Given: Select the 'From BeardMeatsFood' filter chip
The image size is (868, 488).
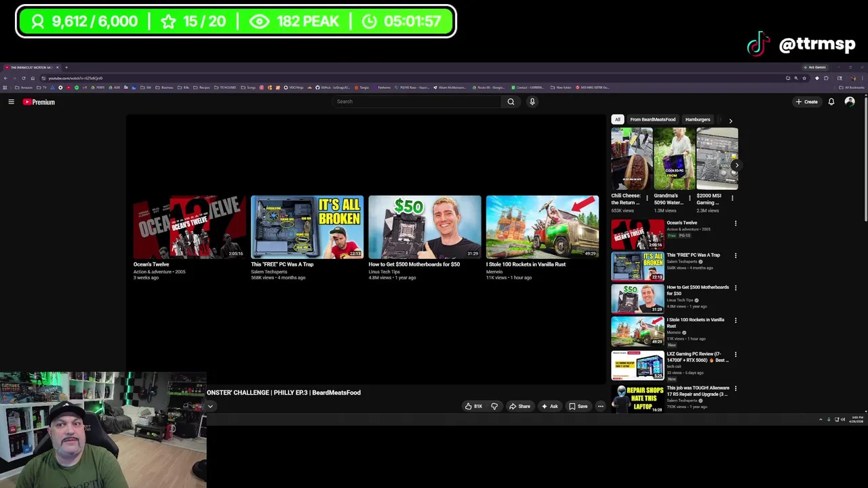Looking at the screenshot, I should tap(652, 119).
